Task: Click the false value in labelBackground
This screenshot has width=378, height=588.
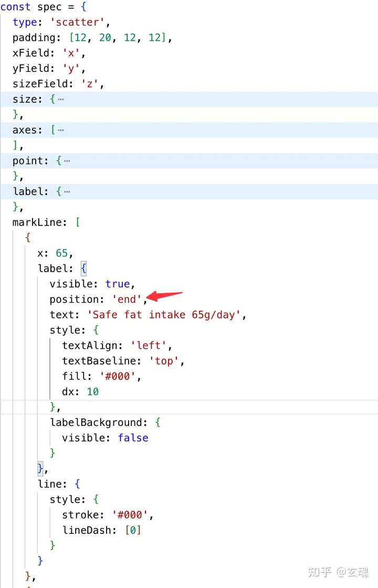Action: coord(133,438)
